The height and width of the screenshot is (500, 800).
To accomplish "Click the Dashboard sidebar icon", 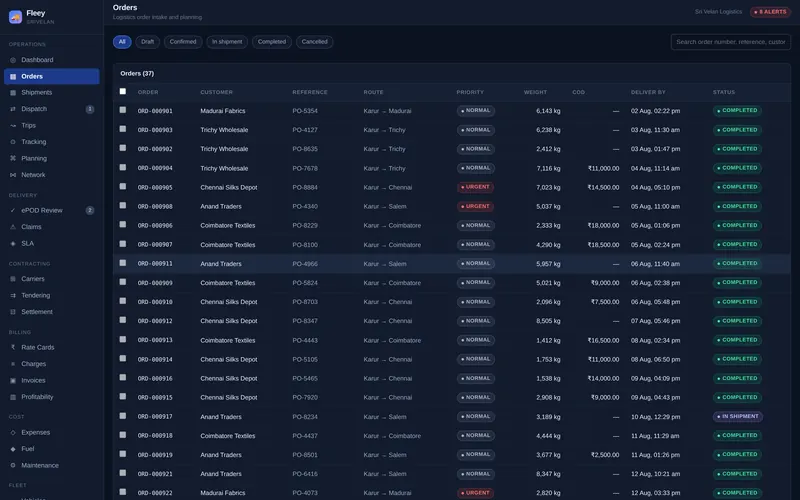I will 13,60.
